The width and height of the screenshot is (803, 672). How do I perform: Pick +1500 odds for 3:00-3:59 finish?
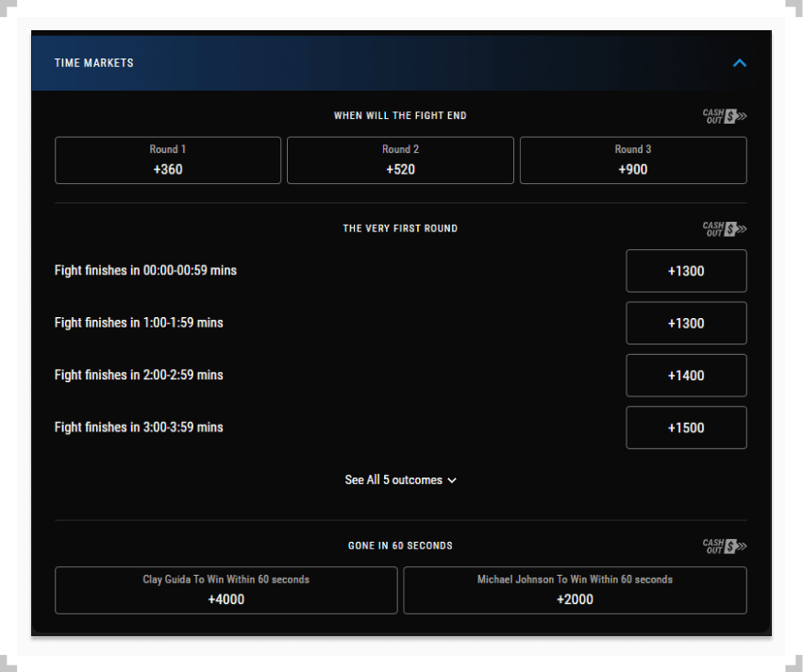(x=686, y=428)
